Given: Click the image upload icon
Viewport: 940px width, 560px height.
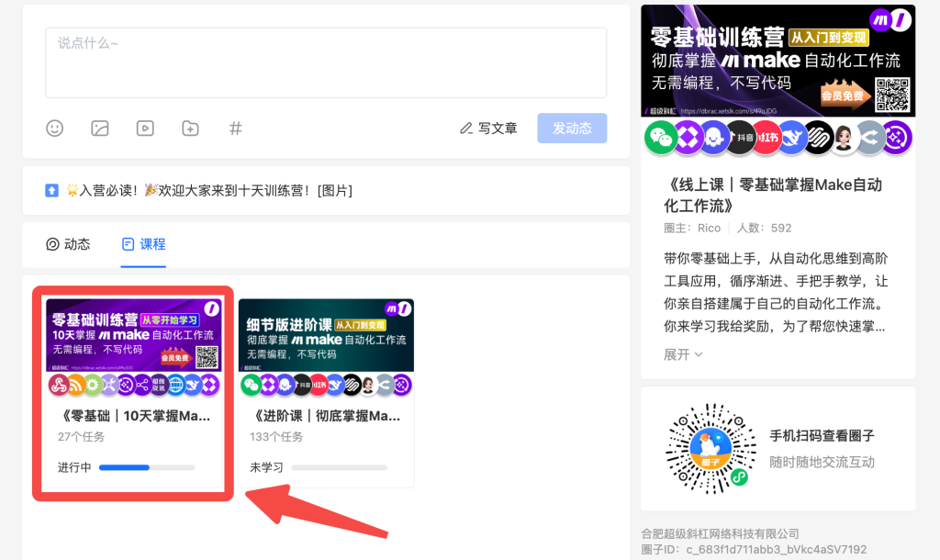Looking at the screenshot, I should point(99,129).
